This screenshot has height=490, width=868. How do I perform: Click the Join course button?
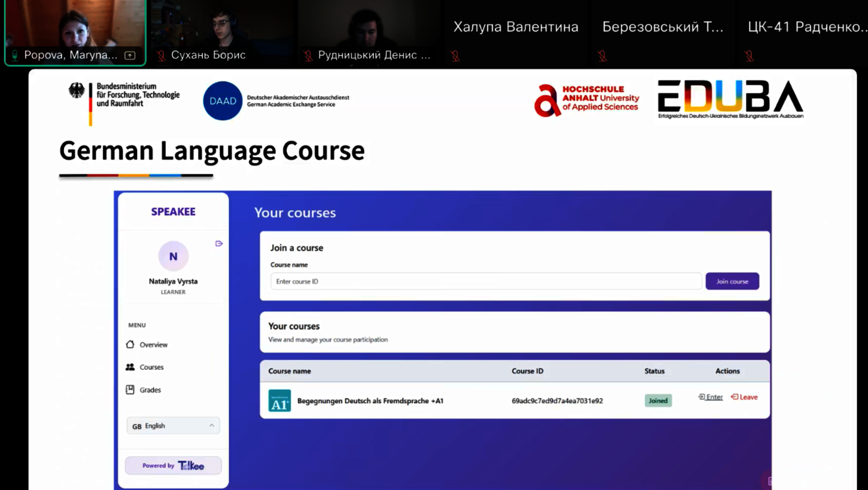click(732, 281)
